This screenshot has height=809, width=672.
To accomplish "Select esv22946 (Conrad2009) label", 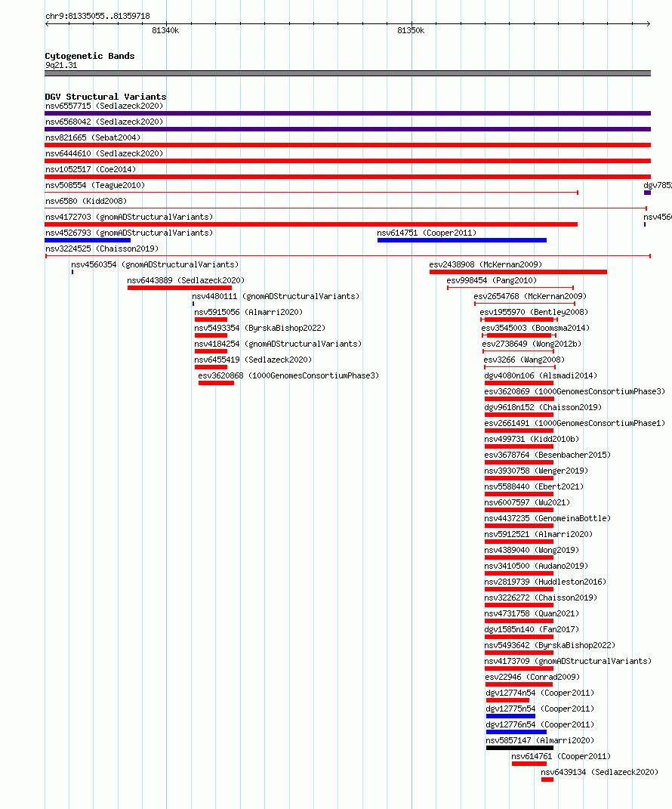I will pyautogui.click(x=532, y=677).
